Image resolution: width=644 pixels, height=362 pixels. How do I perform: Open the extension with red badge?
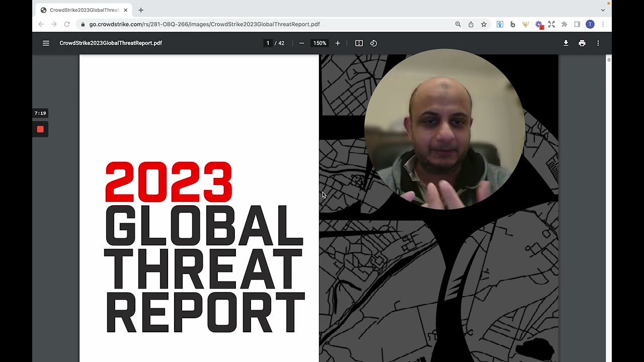[539, 24]
